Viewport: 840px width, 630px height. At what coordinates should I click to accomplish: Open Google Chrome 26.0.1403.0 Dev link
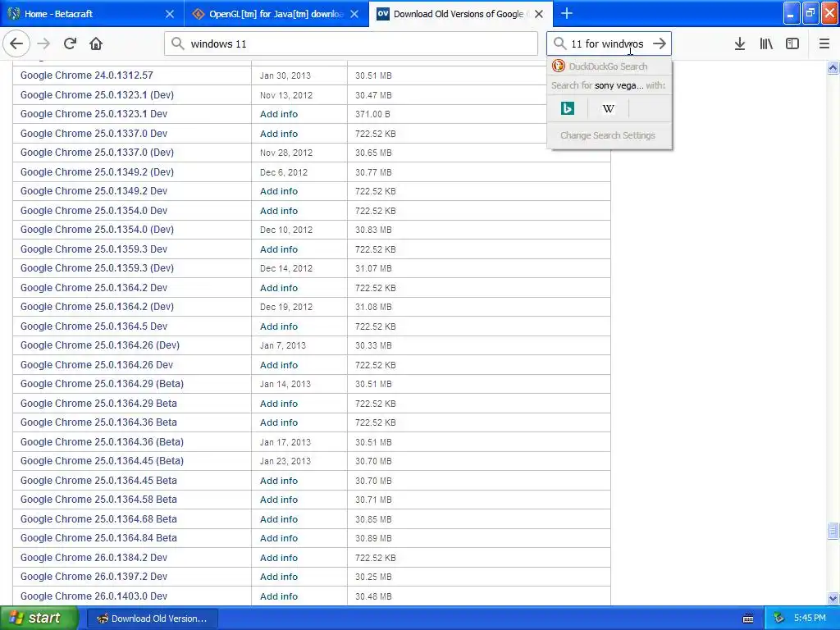[94, 596]
